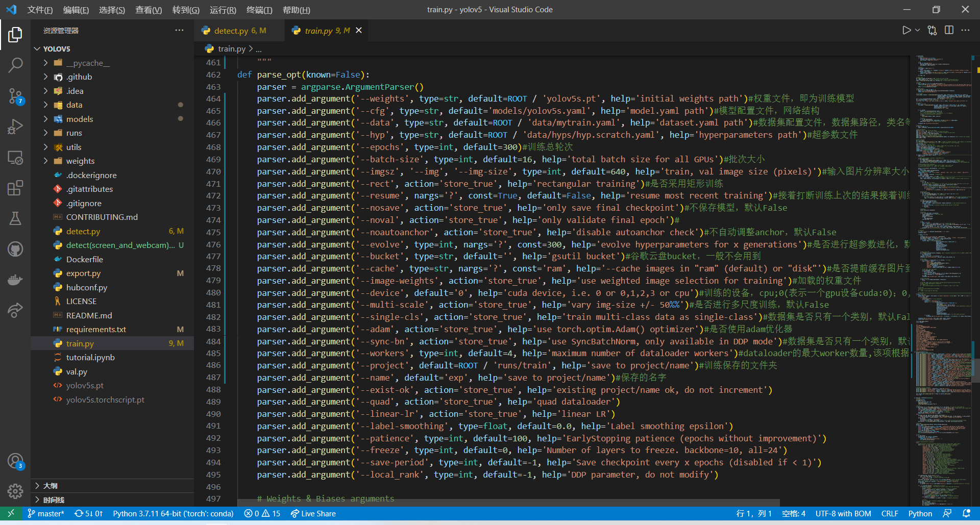Open changes compare icon in editor toolbar
The width and height of the screenshot is (980, 525).
(932, 30)
